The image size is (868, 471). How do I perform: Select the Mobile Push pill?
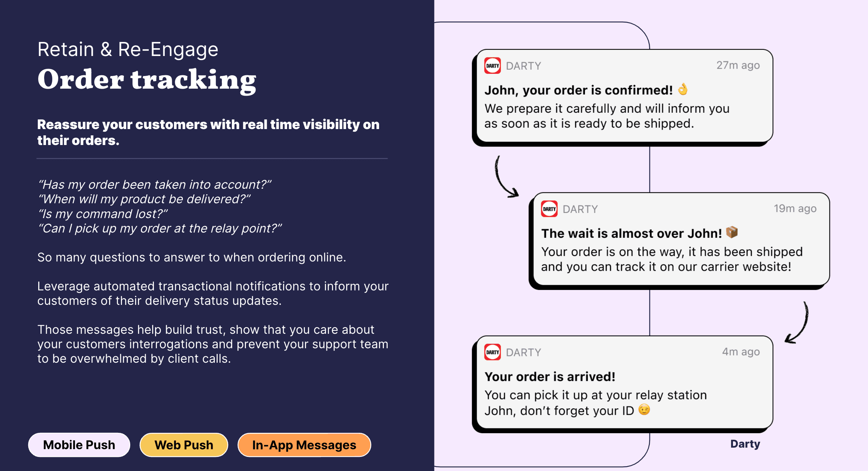pos(79,445)
